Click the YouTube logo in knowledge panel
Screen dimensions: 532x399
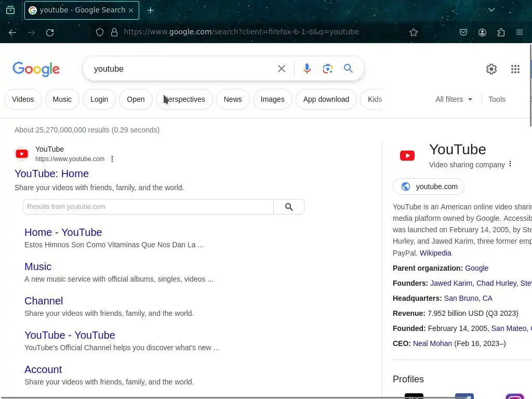point(407,155)
